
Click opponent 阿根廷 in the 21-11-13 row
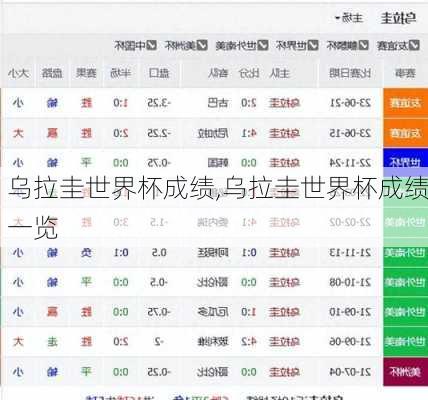point(213,253)
